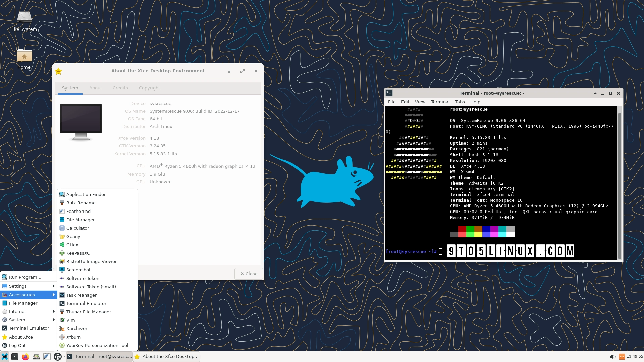
Task: Open the Screenshot tool
Action: coord(78,270)
